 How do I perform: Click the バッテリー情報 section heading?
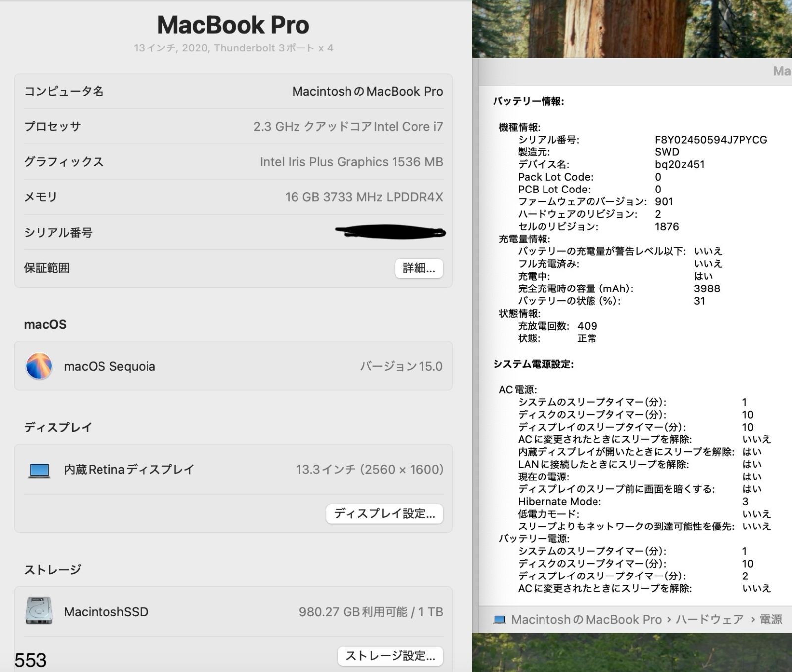tap(528, 101)
